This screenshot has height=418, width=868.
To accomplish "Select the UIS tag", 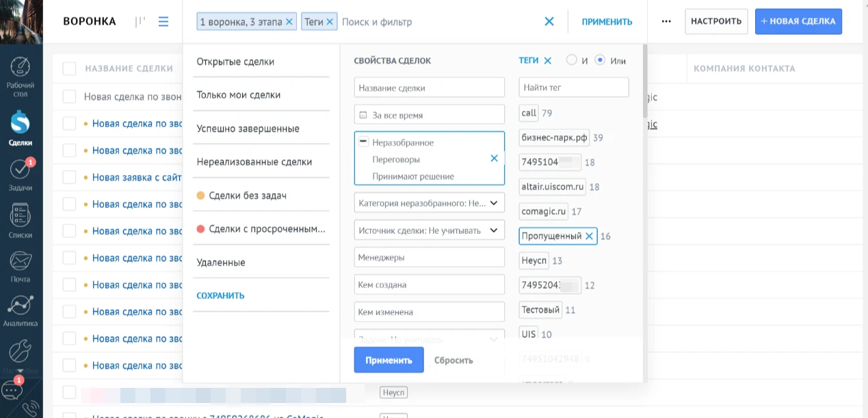I will (x=529, y=335).
